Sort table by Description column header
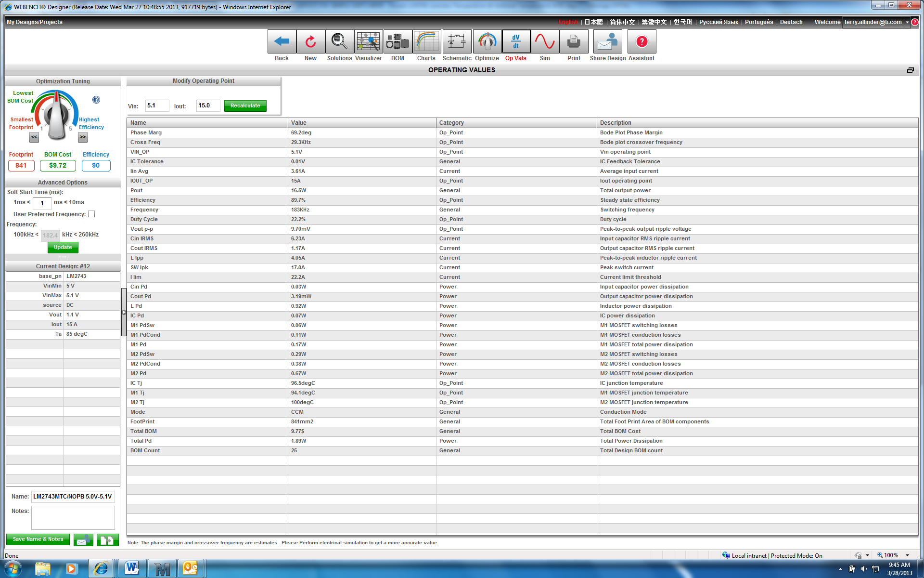The height and width of the screenshot is (578, 924). tap(757, 123)
